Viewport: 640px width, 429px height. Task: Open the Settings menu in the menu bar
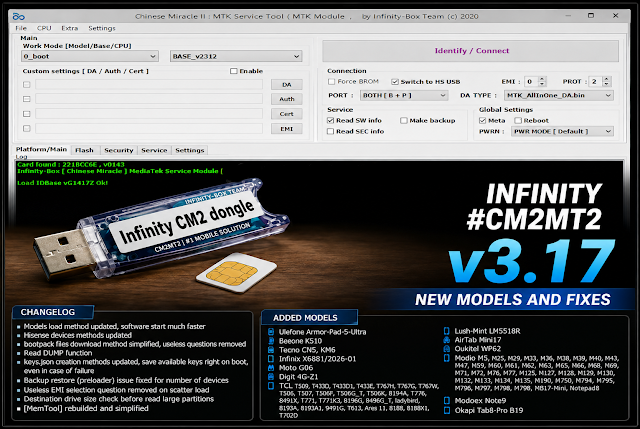pyautogui.click(x=102, y=28)
